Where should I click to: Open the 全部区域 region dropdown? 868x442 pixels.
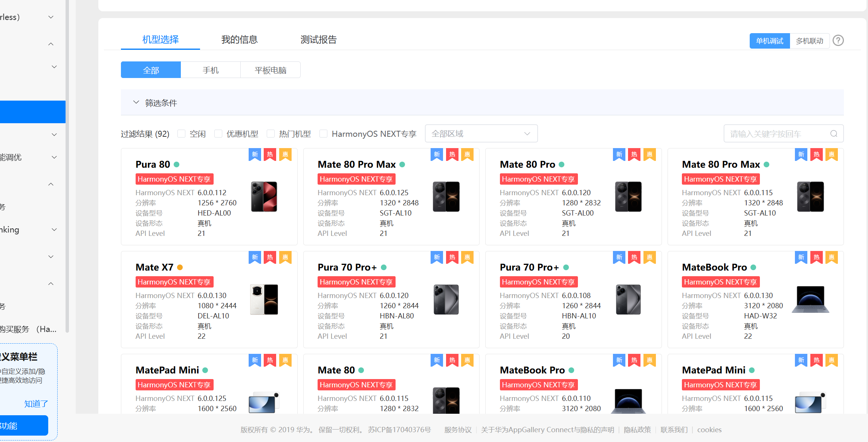pos(481,134)
